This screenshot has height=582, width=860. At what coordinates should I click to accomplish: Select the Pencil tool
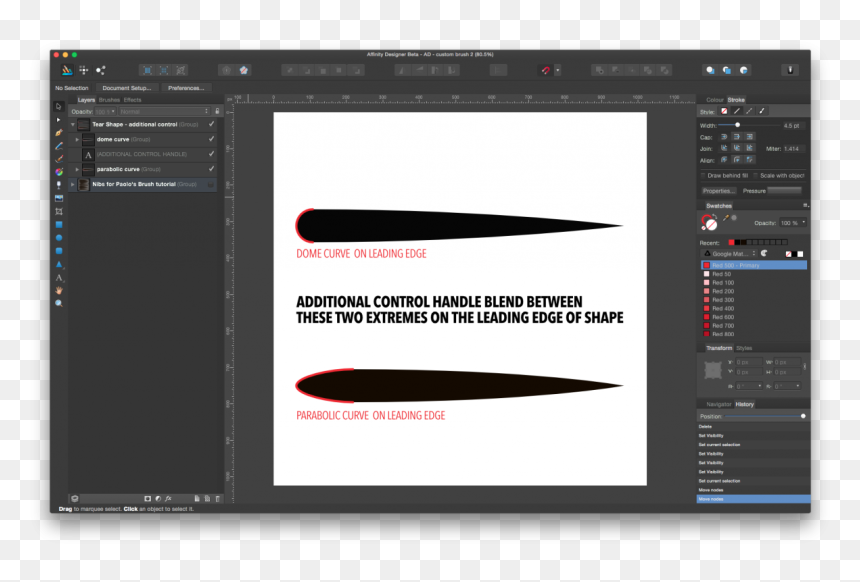click(59, 146)
